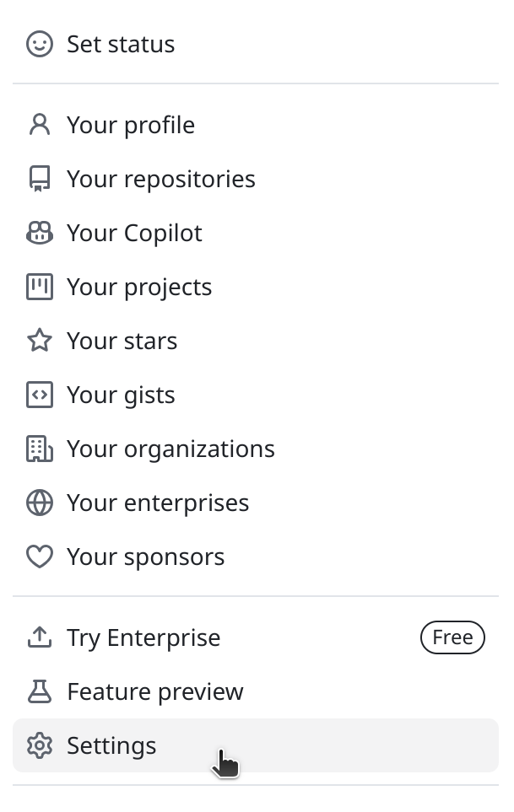
Task: Click the heart sponsors icon
Action: click(x=40, y=557)
